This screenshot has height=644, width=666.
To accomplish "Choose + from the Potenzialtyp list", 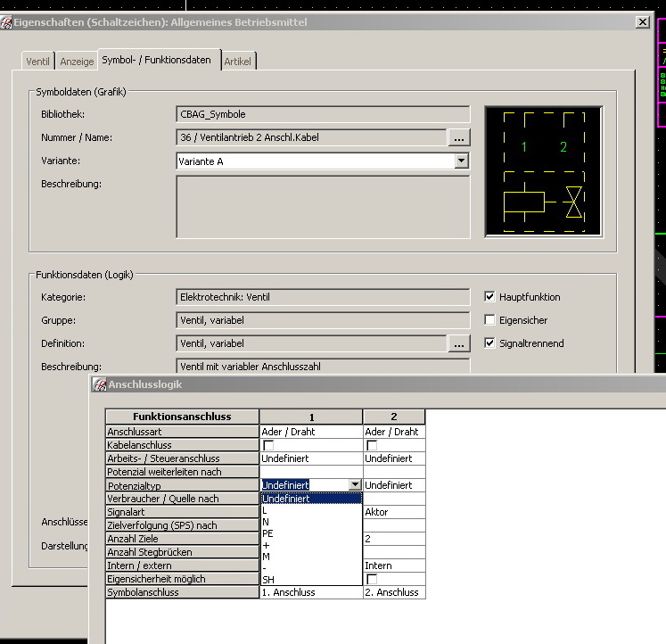I will point(311,545).
